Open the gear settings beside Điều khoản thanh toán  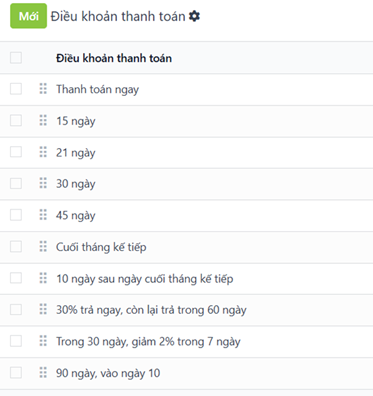(194, 16)
